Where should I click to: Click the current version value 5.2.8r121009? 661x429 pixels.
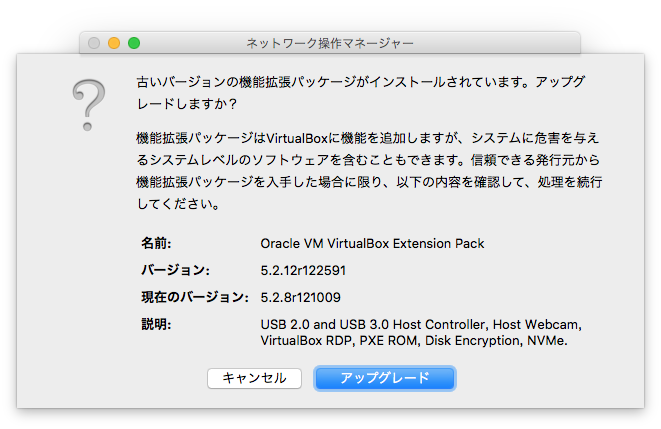pyautogui.click(x=300, y=297)
